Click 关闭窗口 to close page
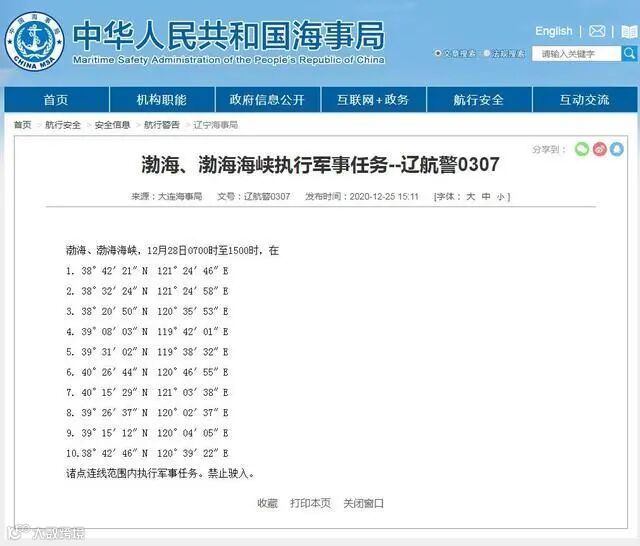The width and height of the screenshot is (640, 546). coord(364,503)
